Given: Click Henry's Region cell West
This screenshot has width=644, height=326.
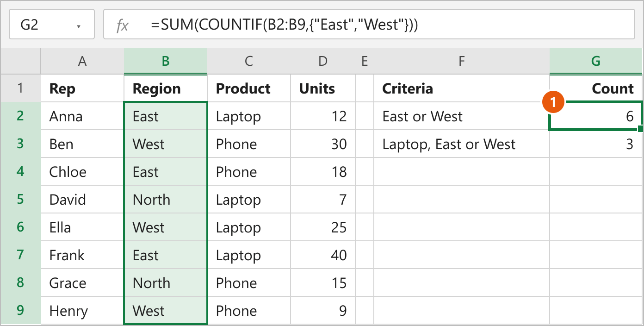Looking at the screenshot, I should pos(166,310).
